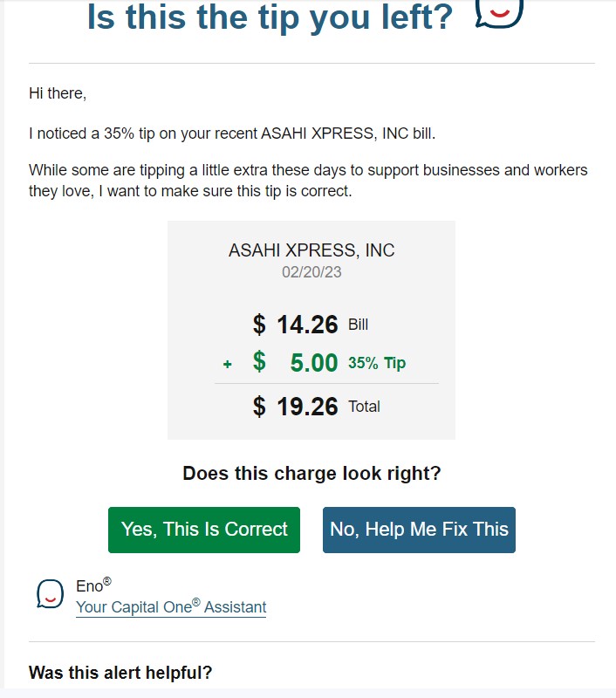Click the $14.26 bill amount
Image resolution: width=616 pixels, height=698 pixels.
(296, 325)
